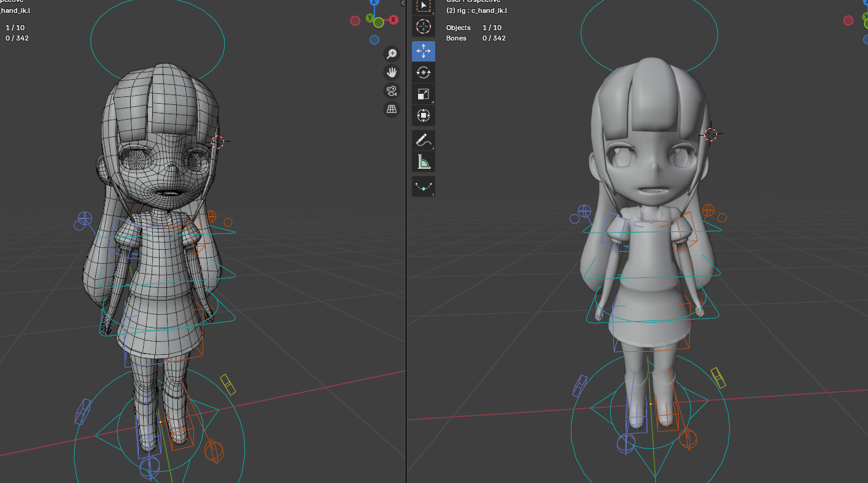This screenshot has width=868, height=483.
Task: Click the red negative-X circle in right viewport gizmo
Action: pyautogui.click(x=848, y=20)
